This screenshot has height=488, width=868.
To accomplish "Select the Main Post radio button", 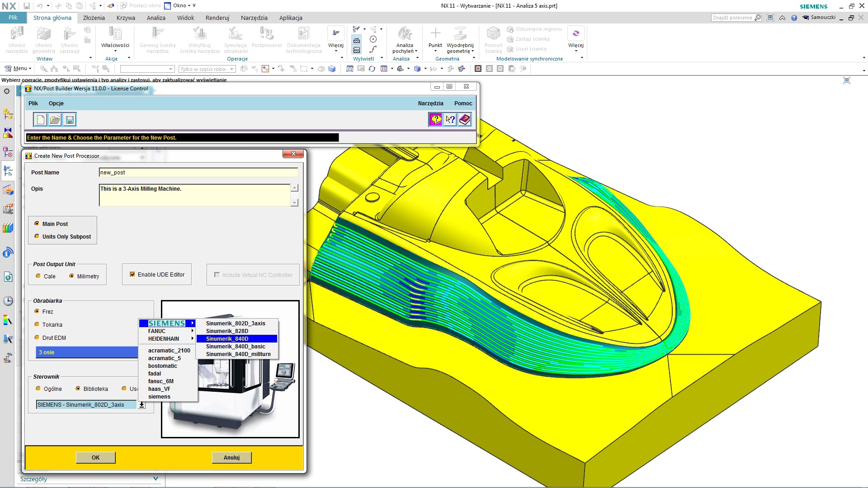I will (x=37, y=224).
